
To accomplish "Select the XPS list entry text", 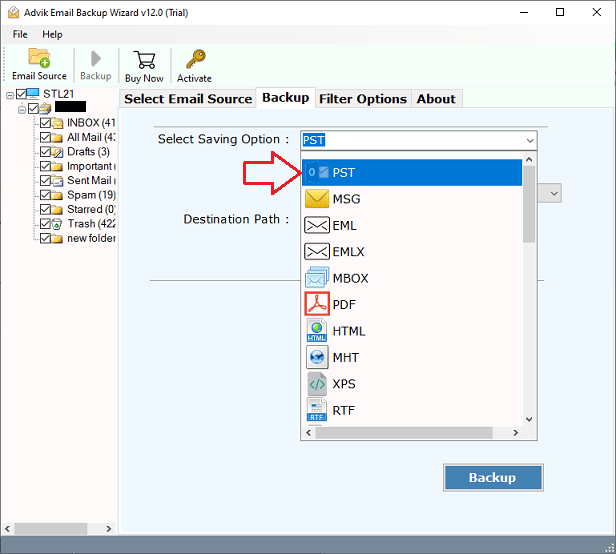I will click(x=344, y=384).
